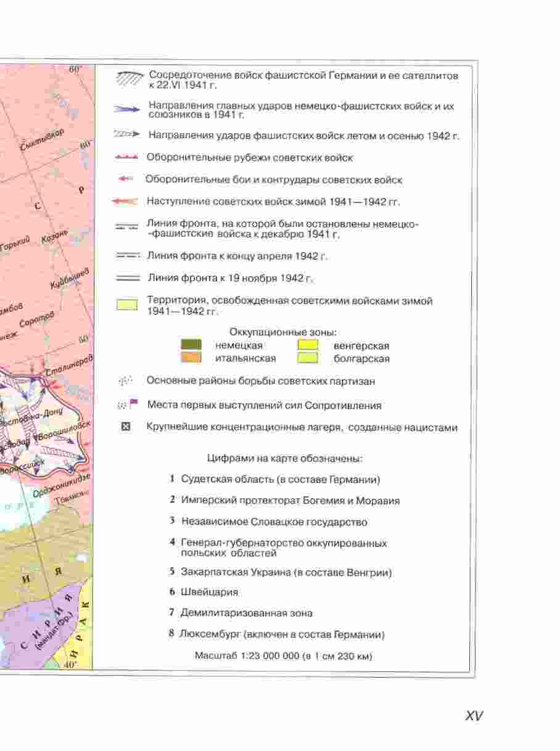Select the striped arrow for 1942 fascist strikes

click(x=128, y=134)
